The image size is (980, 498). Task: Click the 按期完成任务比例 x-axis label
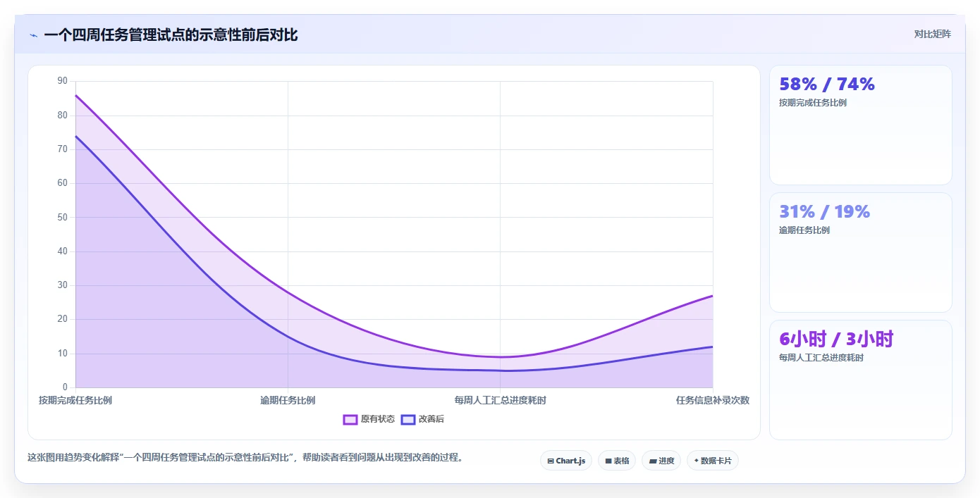pyautogui.click(x=75, y=400)
